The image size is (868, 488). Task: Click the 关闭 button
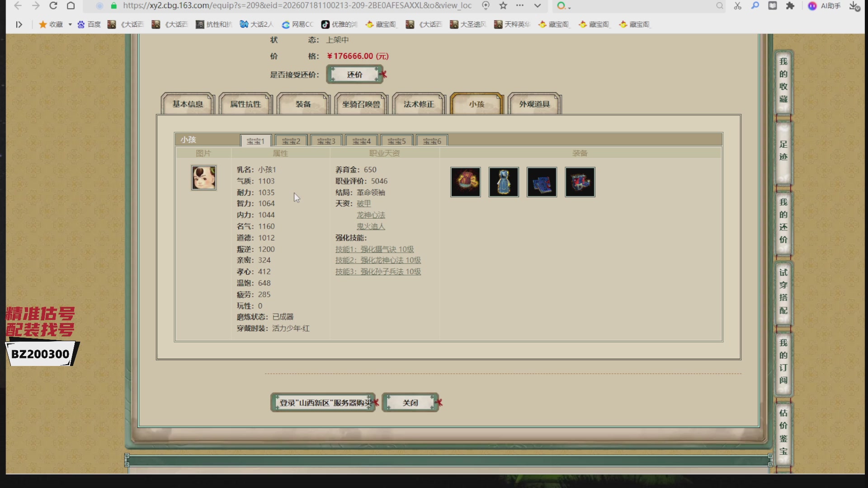[x=410, y=403]
